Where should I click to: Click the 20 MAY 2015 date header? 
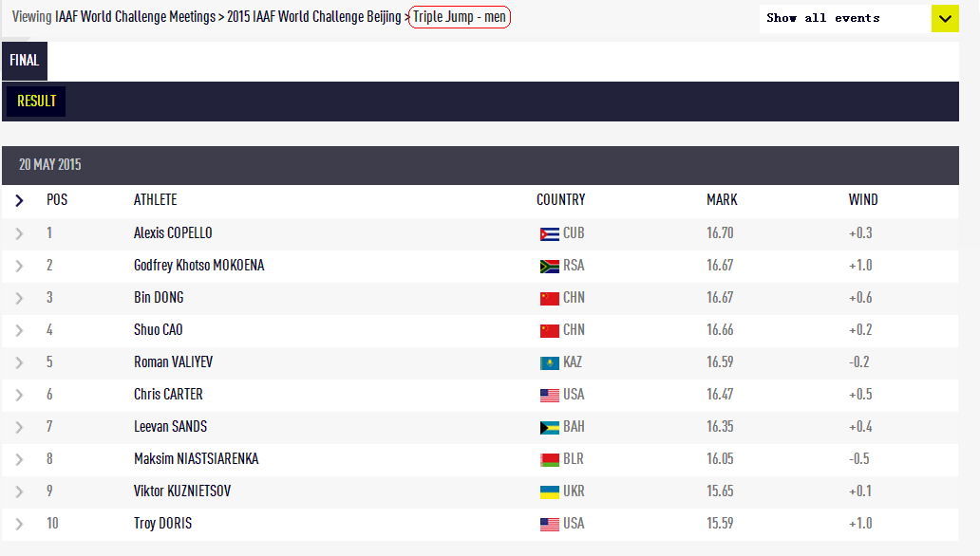coord(50,165)
